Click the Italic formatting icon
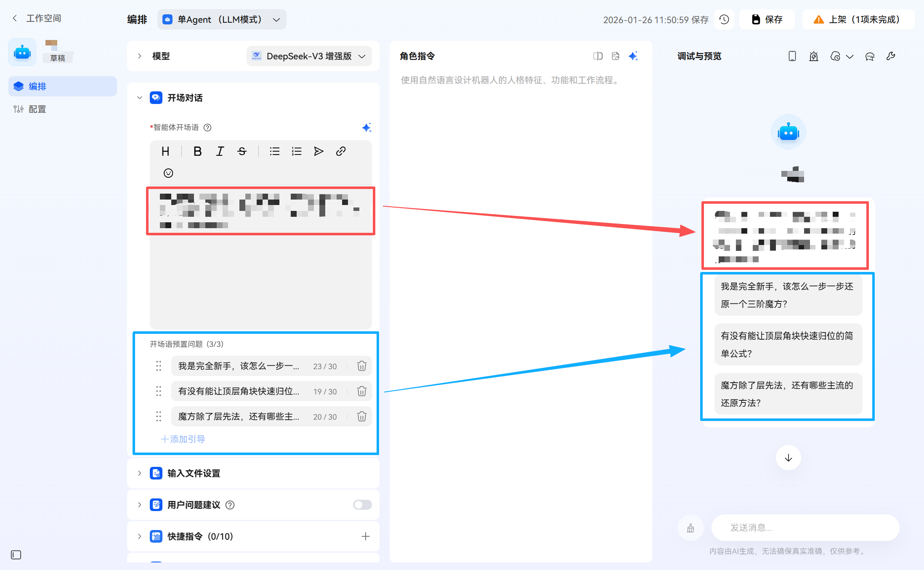 (x=220, y=152)
